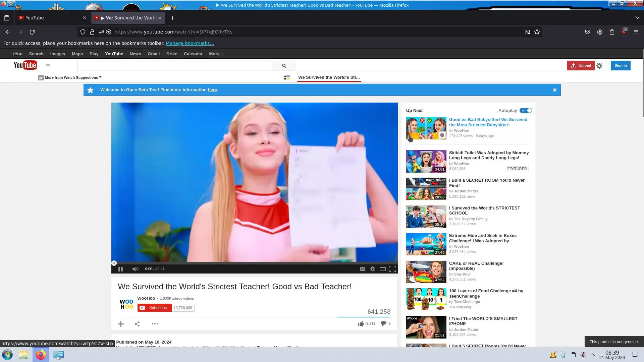Screen dimensions: 644x362
Task: Mute the video player volume
Action: click(135, 269)
